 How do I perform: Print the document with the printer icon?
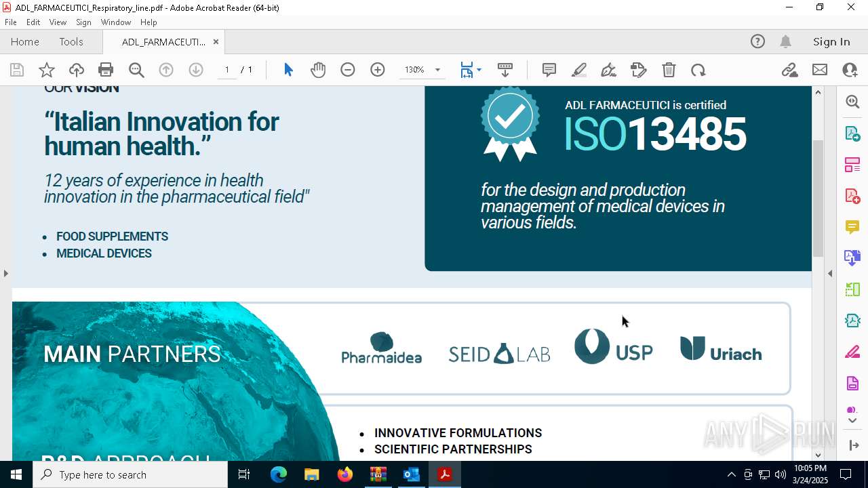106,70
